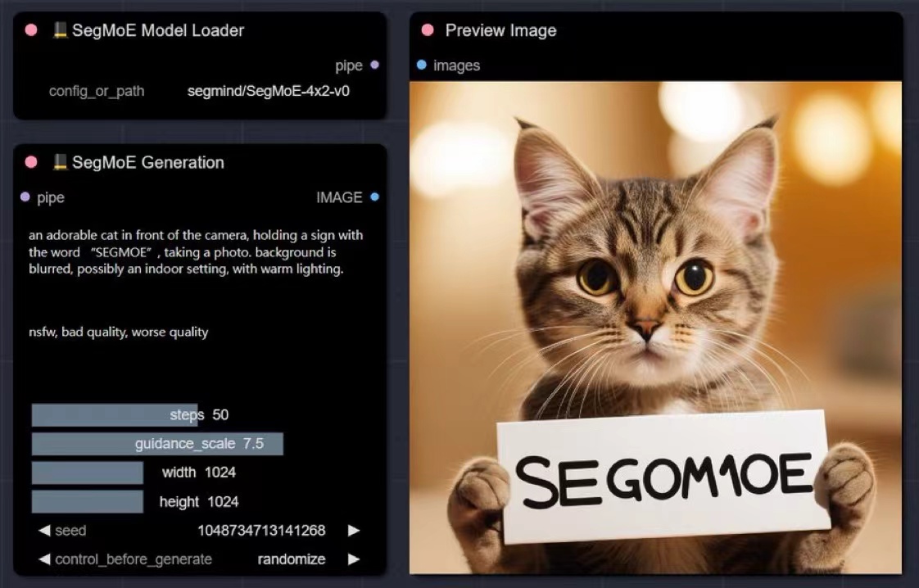This screenshot has width=919, height=588.
Task: Click the width 1024 field
Action: click(x=200, y=473)
